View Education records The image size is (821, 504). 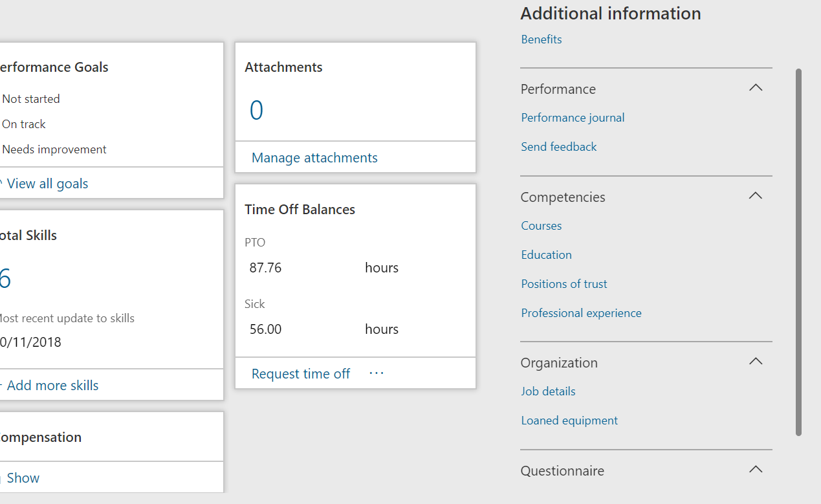tap(546, 254)
